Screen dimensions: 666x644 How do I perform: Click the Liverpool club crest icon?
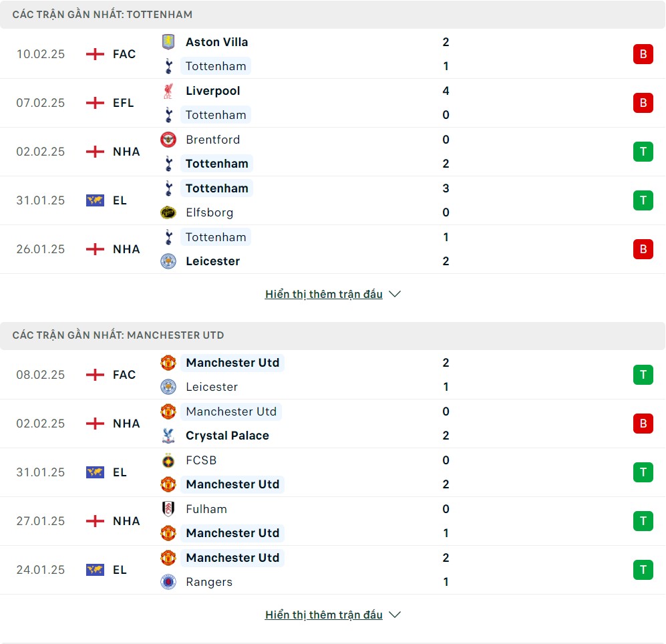pyautogui.click(x=168, y=91)
